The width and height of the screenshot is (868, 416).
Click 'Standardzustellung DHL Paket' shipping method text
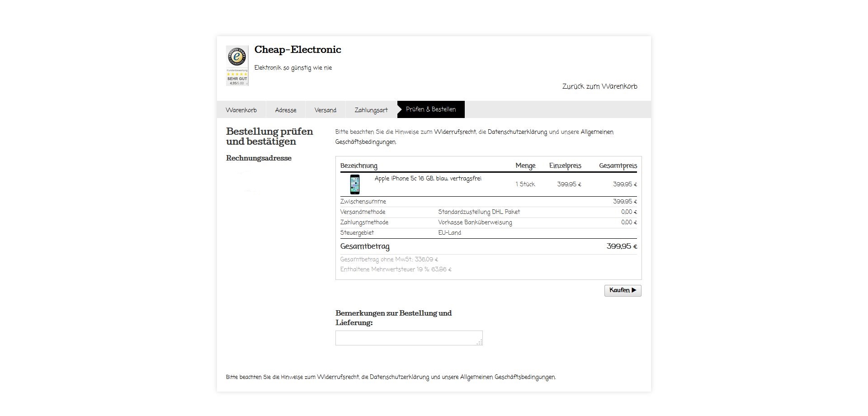pyautogui.click(x=479, y=212)
